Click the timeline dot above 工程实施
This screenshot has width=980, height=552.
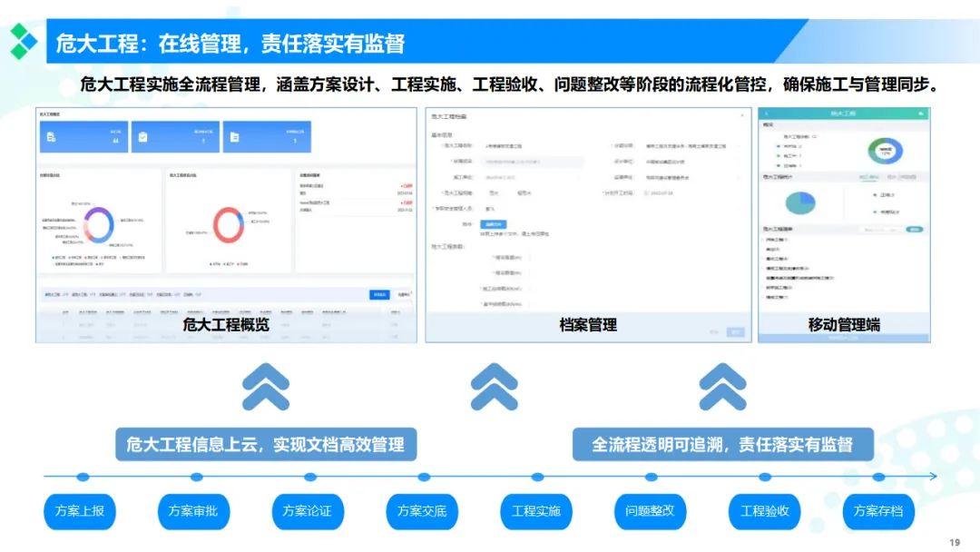537,477
